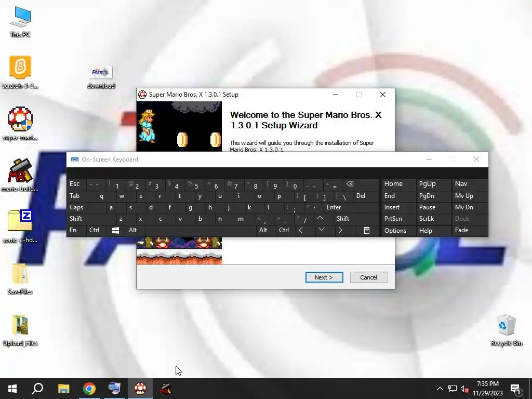Show hidden system tray icons
The width and height of the screenshot is (532, 399).
pyautogui.click(x=440, y=389)
